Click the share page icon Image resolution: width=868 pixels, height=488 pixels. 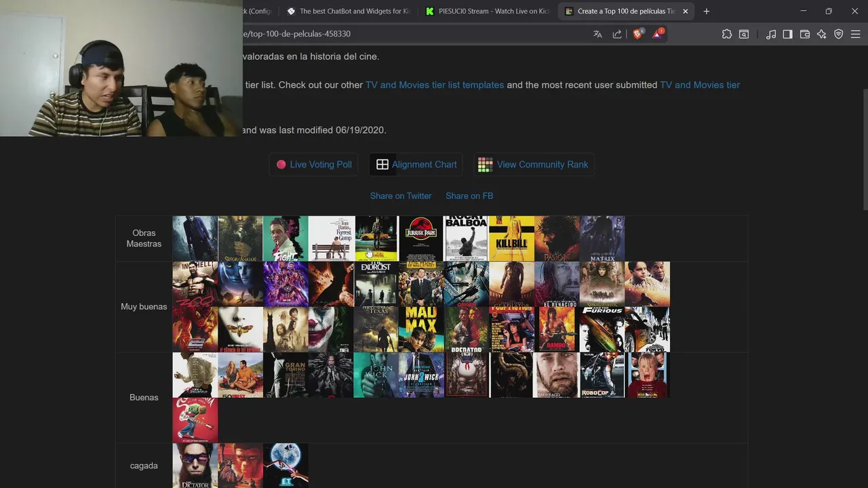(617, 34)
